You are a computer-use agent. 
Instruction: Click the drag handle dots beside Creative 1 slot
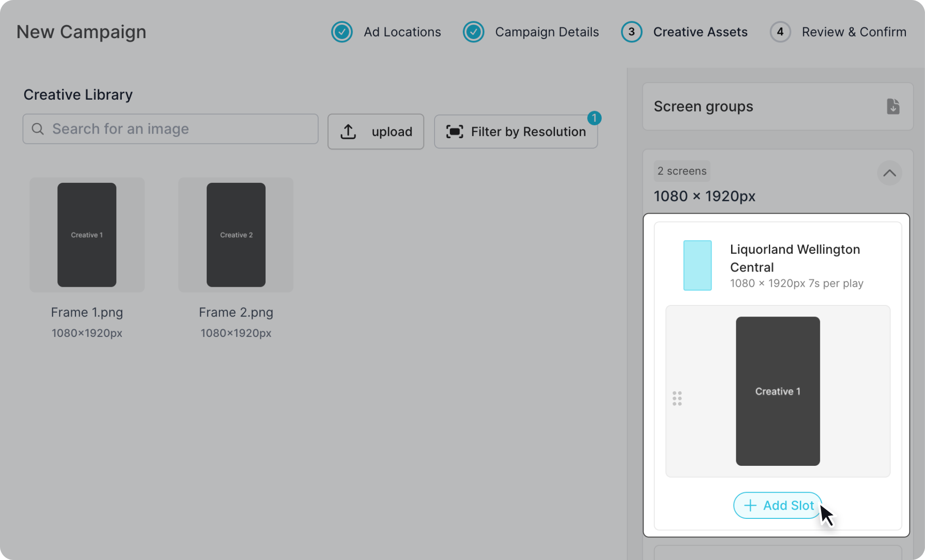677,398
